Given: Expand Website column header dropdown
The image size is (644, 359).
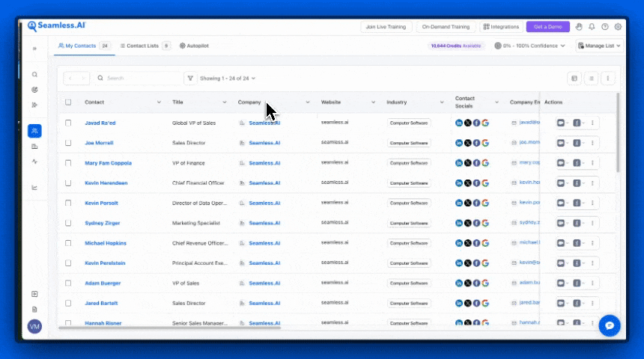Looking at the screenshot, I should (x=373, y=102).
